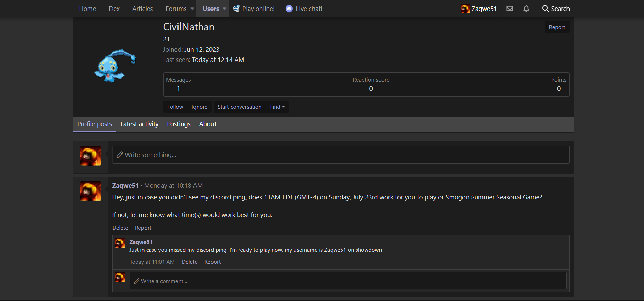Viewport: 644px width, 301px height.
Task: Report the Monday profile post
Action: tap(143, 228)
